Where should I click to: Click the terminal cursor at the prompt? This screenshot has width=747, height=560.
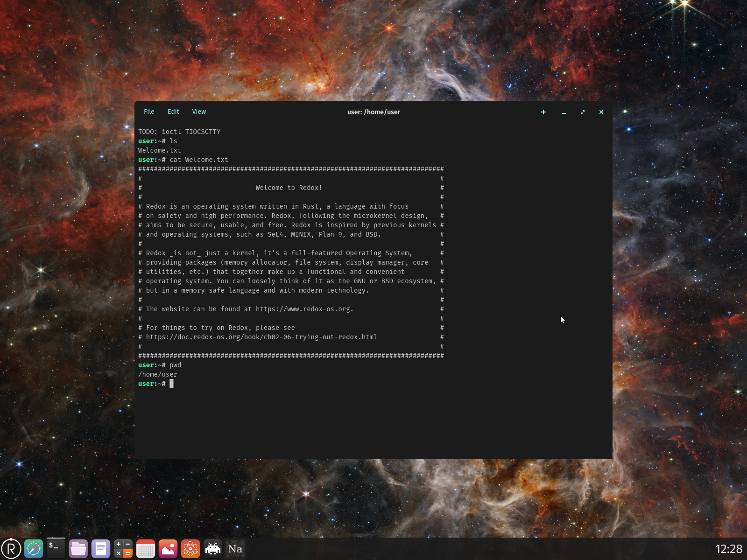[x=171, y=384]
